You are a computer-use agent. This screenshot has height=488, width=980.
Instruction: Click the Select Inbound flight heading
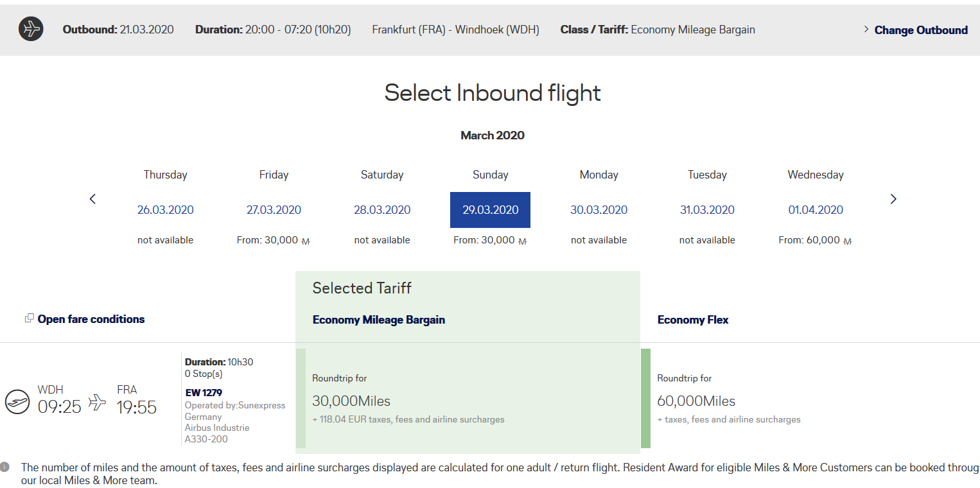point(493,93)
